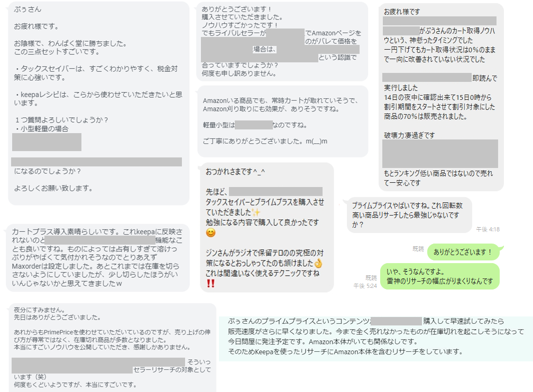Select the green ありがとうございます！ reply bubble
The width and height of the screenshot is (533, 392).
click(x=464, y=251)
